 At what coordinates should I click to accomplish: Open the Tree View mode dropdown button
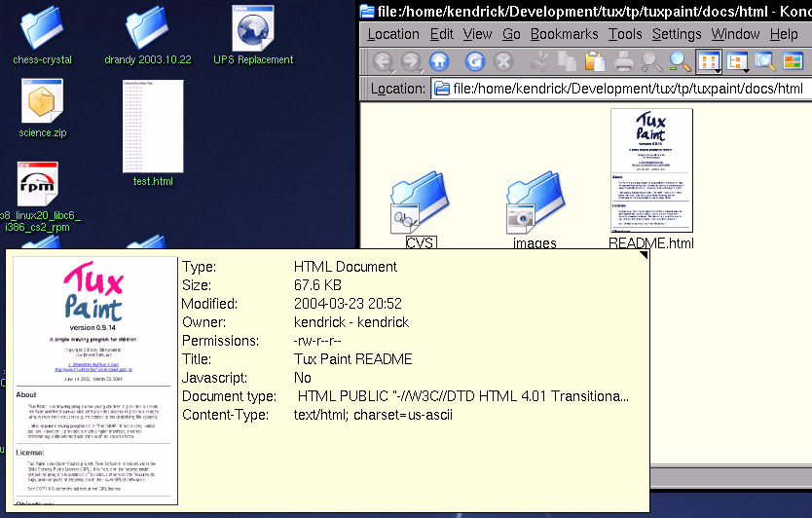(x=737, y=61)
